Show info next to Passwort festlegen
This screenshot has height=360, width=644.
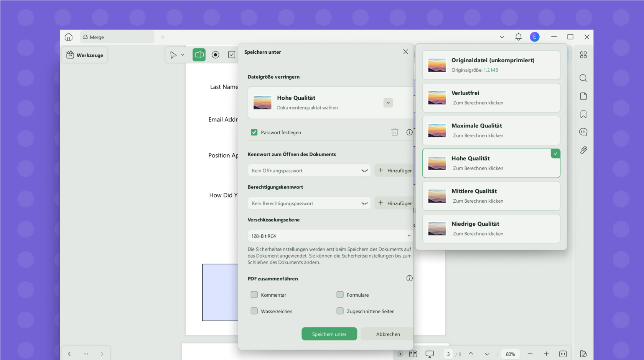[x=409, y=132]
